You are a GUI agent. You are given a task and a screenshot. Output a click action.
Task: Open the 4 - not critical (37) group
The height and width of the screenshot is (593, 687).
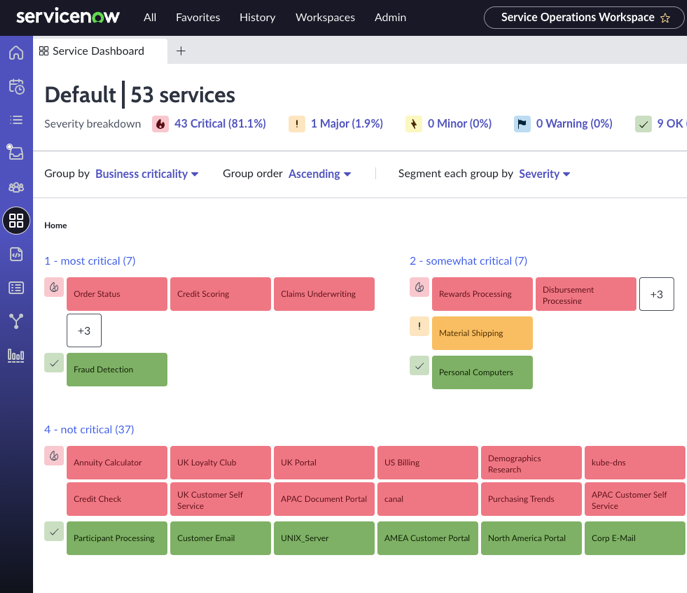pyautogui.click(x=89, y=430)
